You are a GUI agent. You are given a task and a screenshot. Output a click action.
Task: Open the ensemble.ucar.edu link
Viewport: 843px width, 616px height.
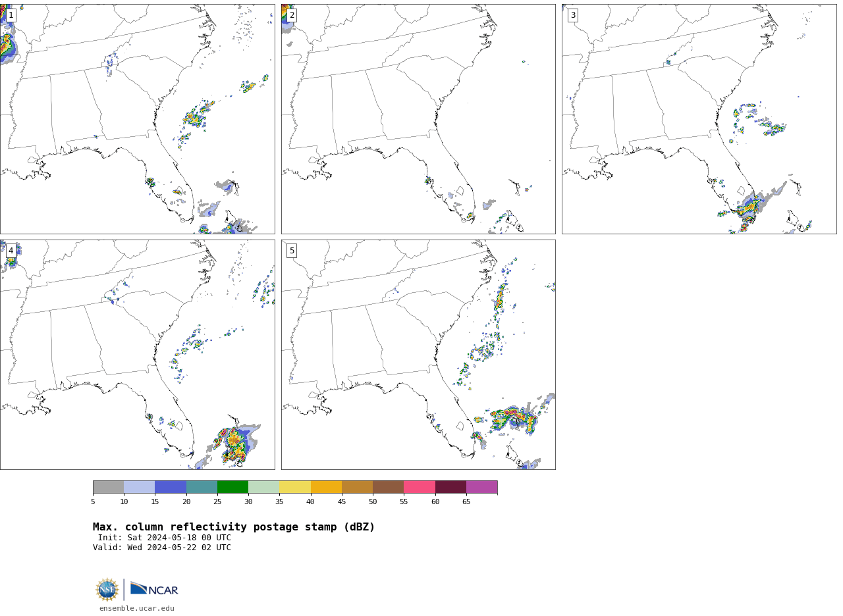(137, 609)
